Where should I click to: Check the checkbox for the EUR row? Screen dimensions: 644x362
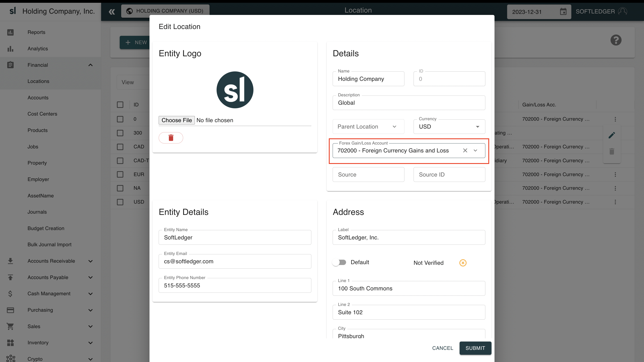[120, 174]
